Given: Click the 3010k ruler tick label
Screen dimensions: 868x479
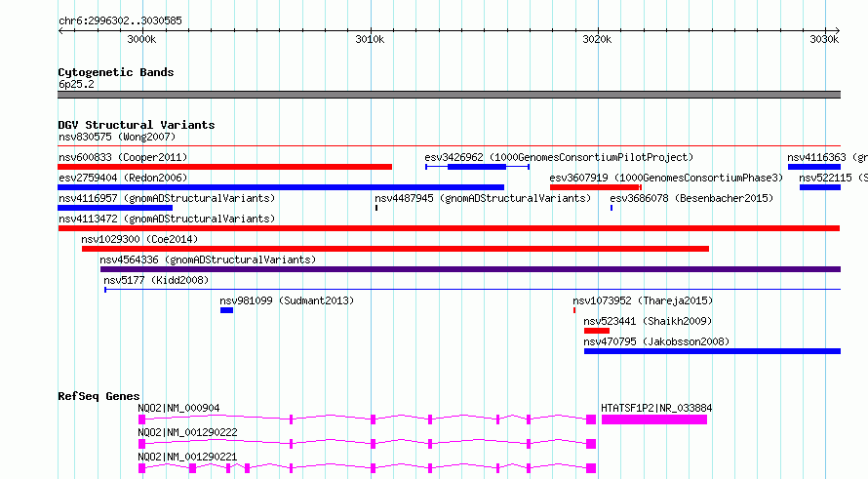Looking at the screenshot, I should (370, 39).
